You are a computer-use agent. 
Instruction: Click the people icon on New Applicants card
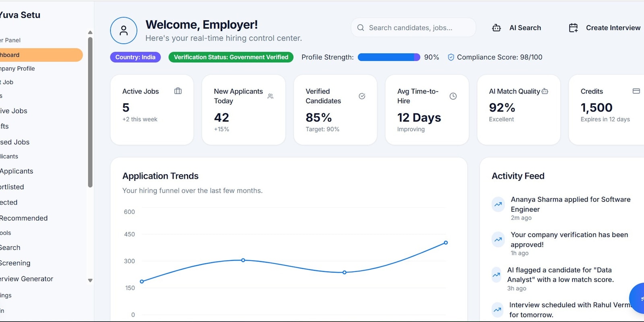(x=270, y=96)
